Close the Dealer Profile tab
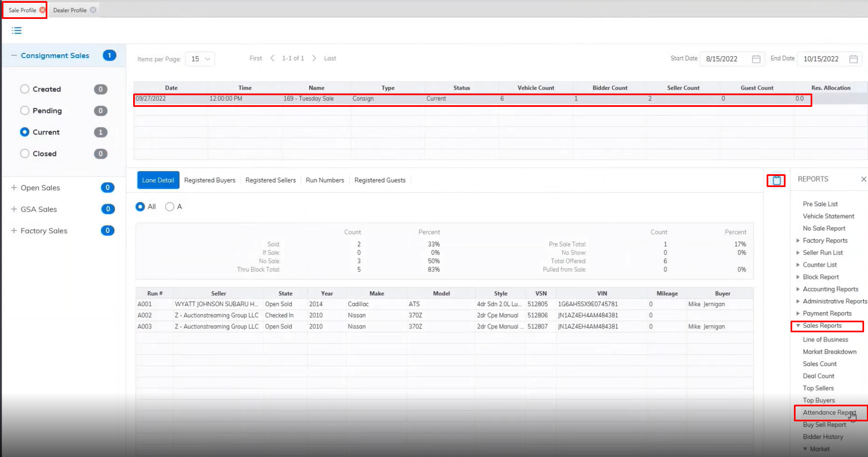Image resolution: width=868 pixels, height=457 pixels. pos(93,10)
